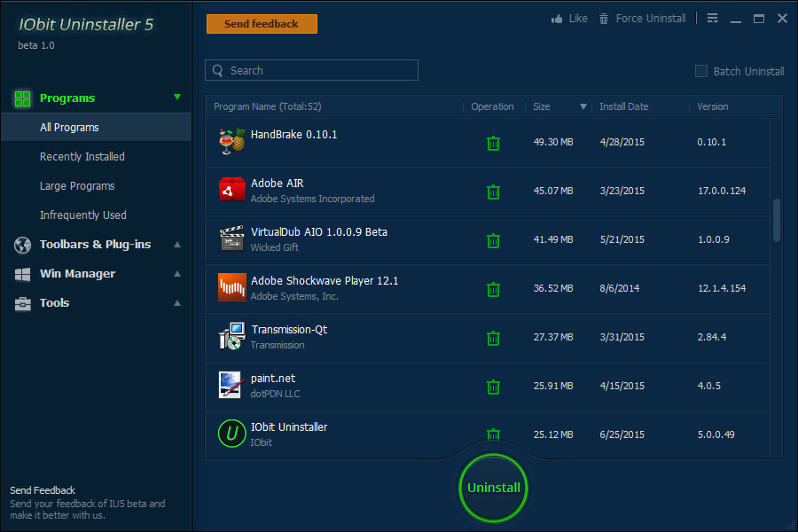This screenshot has width=798, height=532.
Task: Open the hamburger options menu icon
Action: click(x=713, y=19)
